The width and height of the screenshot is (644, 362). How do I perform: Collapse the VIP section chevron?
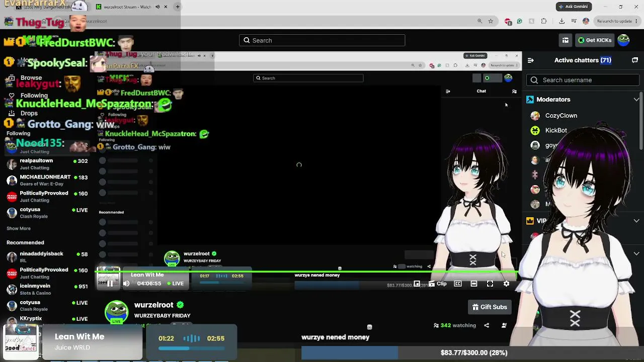[x=636, y=221]
